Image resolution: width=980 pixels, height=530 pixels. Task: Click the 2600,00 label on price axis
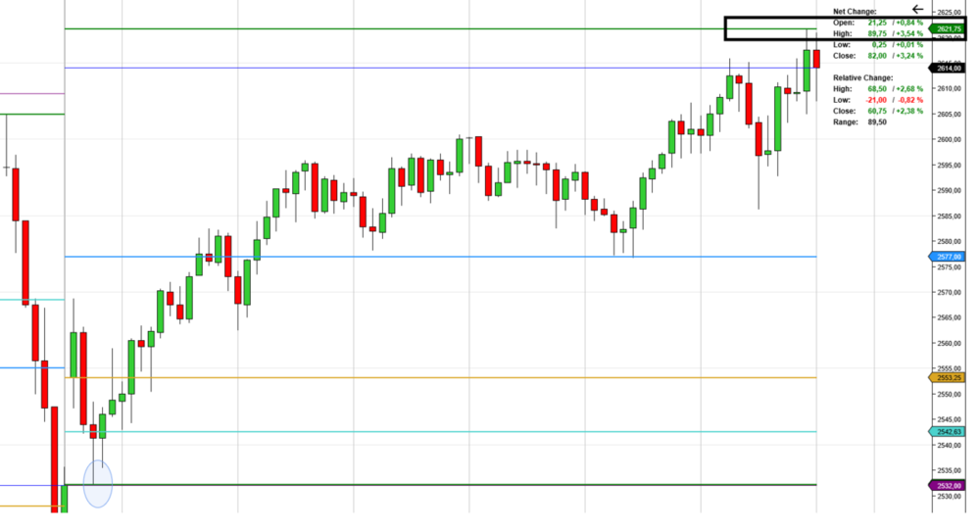[949, 139]
